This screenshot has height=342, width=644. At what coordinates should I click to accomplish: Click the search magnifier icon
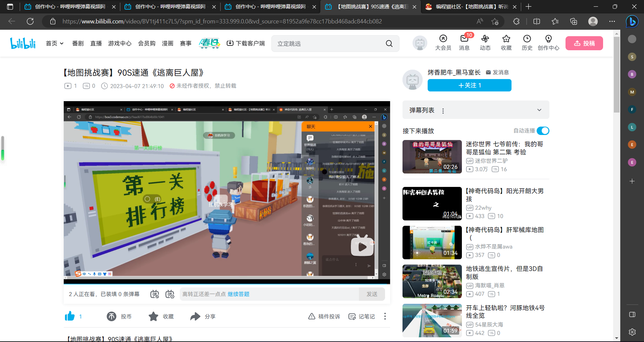coord(389,44)
